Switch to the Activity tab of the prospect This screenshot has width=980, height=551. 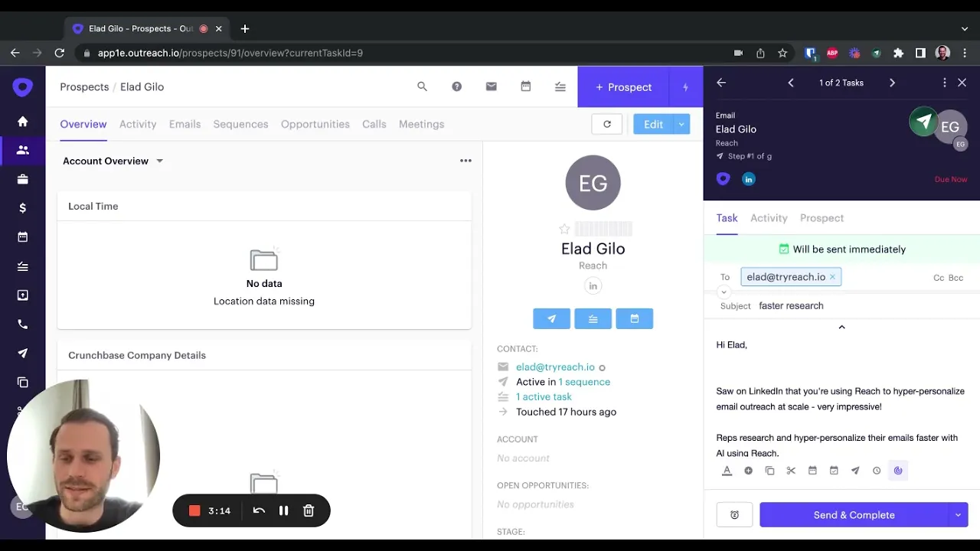pos(138,124)
